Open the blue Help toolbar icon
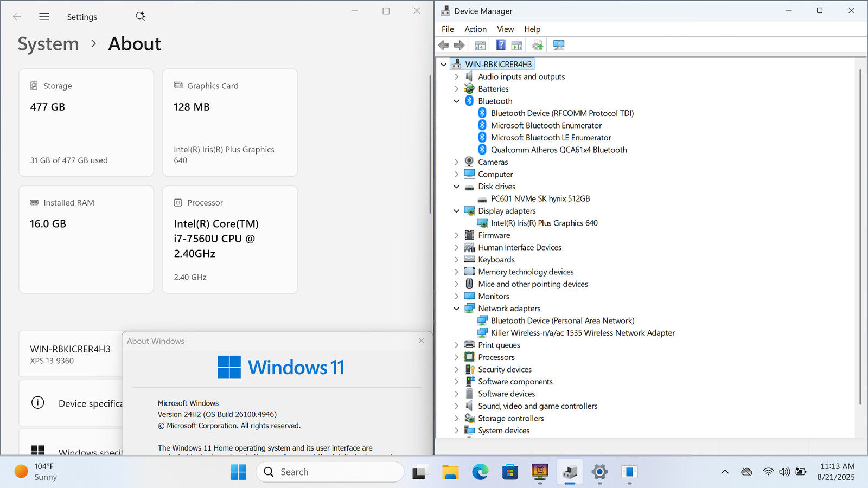Viewport: 868px width, 488px height. click(501, 45)
